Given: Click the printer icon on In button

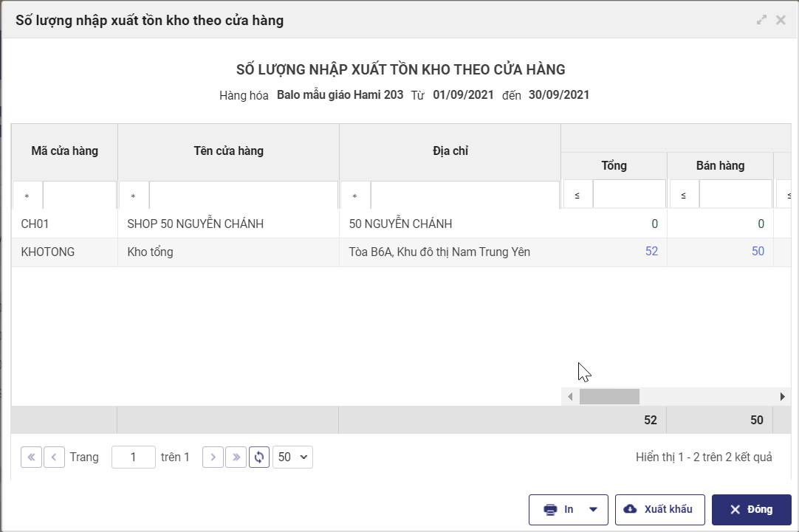Looking at the screenshot, I should [550, 510].
